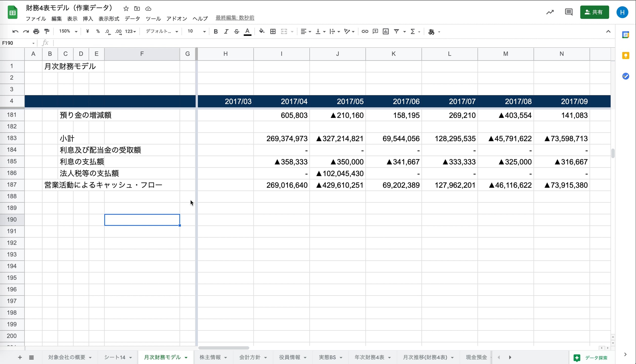Click the paint format roller icon

[47, 31]
